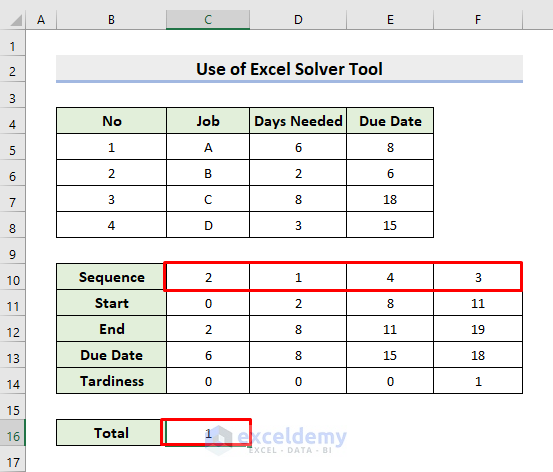Select No cell with value 4

pos(111,225)
